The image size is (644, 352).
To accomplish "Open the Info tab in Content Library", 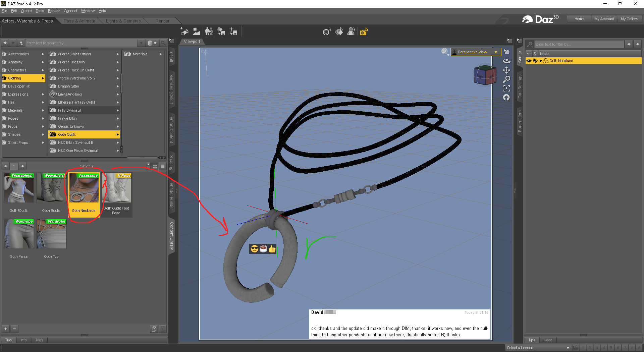I will (23, 340).
